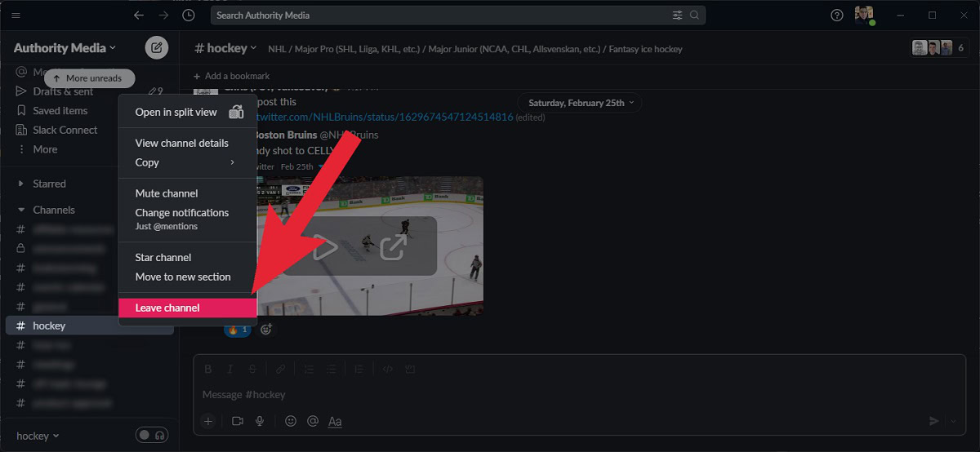Screen dimensions: 980x452
Task: Open send options arrow beside send button
Action: 953,421
